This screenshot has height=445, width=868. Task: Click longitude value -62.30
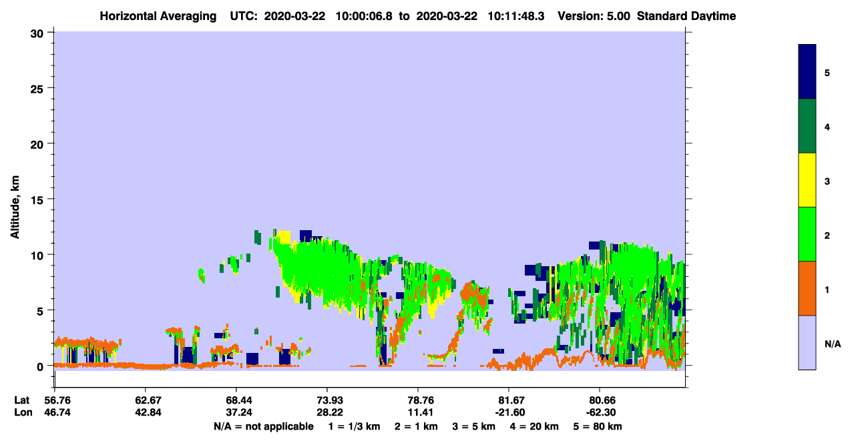[600, 412]
